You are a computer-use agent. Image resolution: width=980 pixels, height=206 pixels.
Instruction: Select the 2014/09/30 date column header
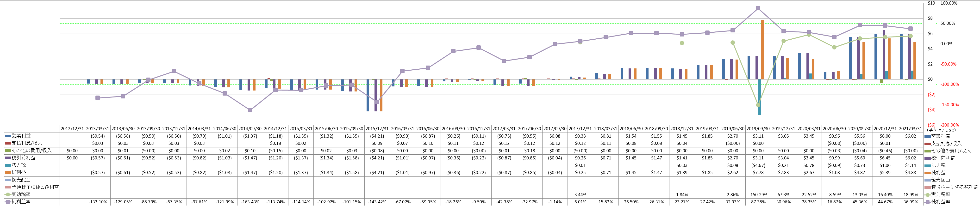(x=250, y=129)
